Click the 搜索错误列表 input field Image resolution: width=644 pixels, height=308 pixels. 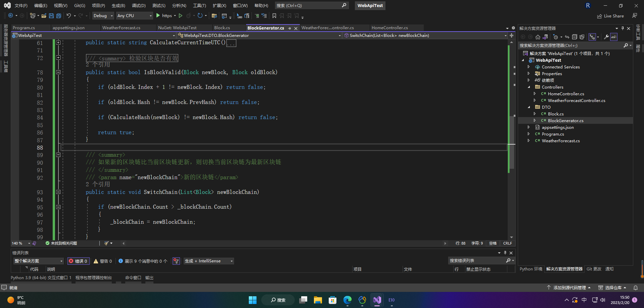pos(477,261)
